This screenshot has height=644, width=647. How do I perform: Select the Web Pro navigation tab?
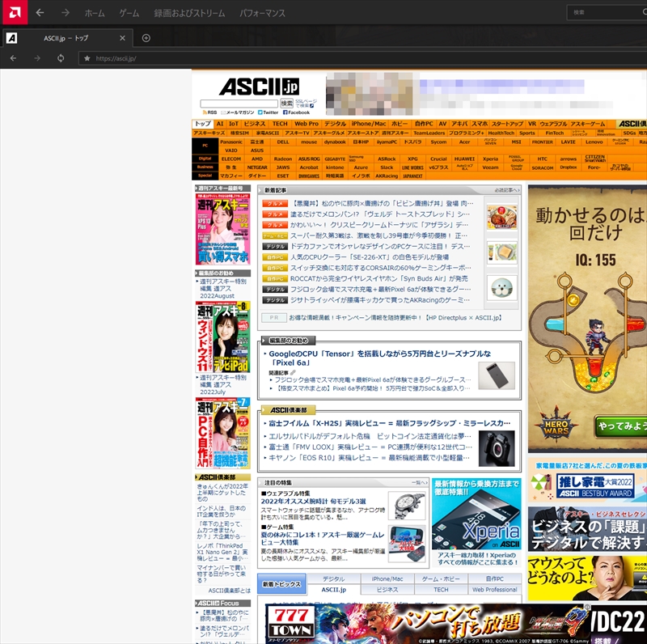[307, 124]
